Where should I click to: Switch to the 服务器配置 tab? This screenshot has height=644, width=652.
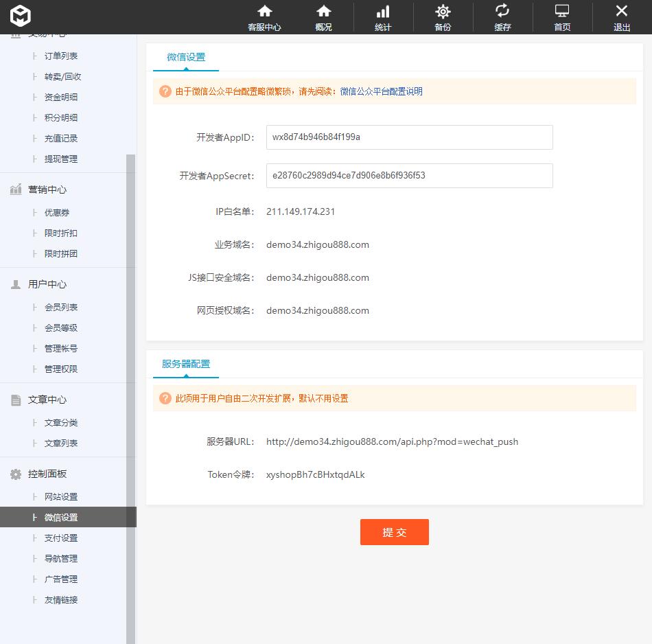(185, 365)
